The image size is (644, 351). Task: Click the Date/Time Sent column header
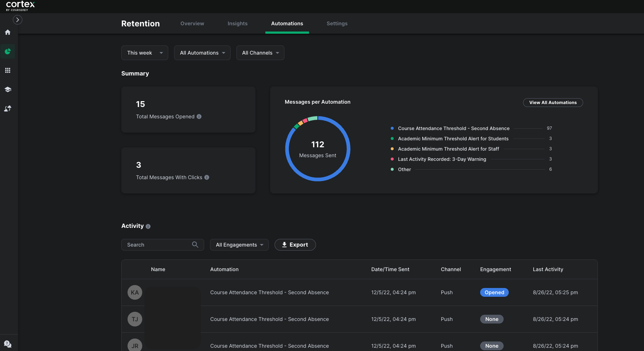point(390,269)
